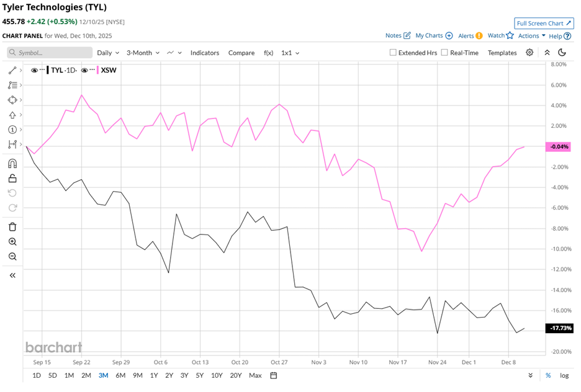The image size is (581, 392).
Task: Open chart settings gear
Action: point(529,53)
